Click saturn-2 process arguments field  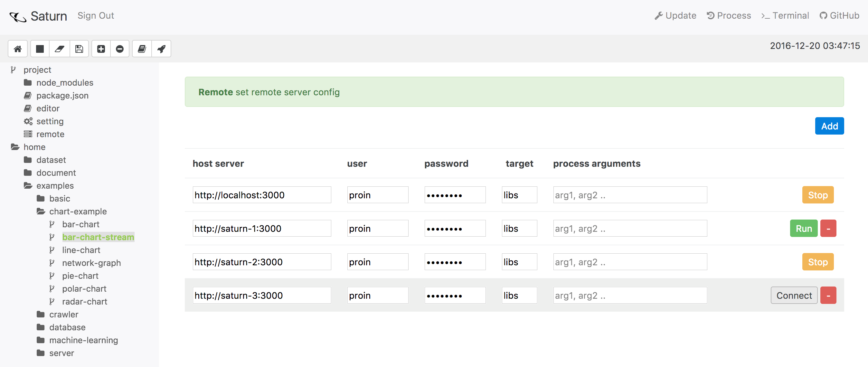(x=629, y=262)
